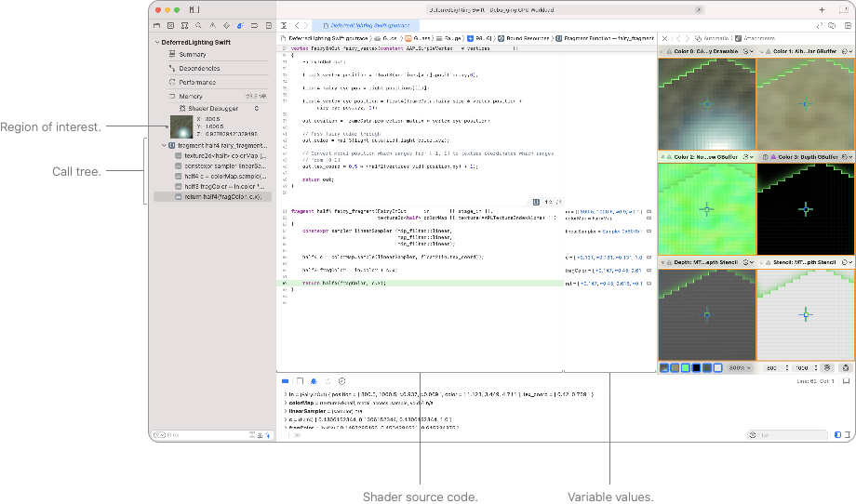Image resolution: width=856 pixels, height=504 pixels.
Task: Select Performance in the navigator
Action: pos(197,82)
